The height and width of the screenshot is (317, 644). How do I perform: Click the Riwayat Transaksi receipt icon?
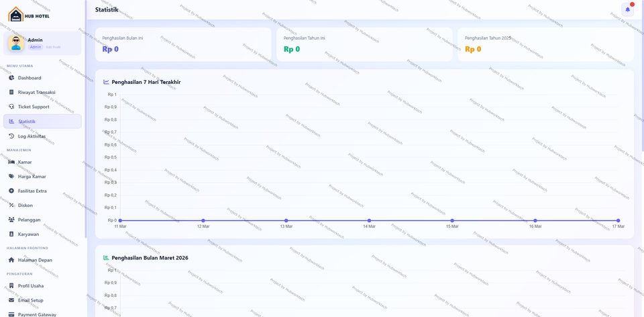(x=11, y=93)
